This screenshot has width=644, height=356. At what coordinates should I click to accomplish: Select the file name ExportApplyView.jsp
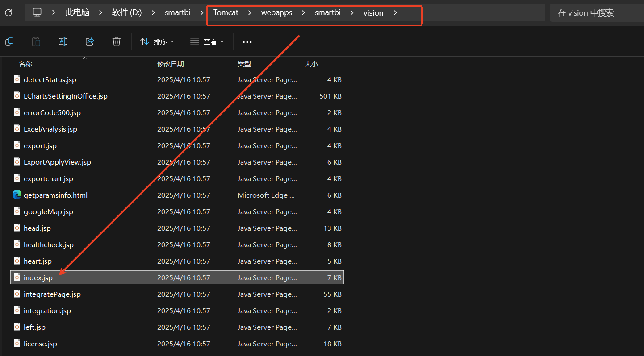[x=57, y=162]
